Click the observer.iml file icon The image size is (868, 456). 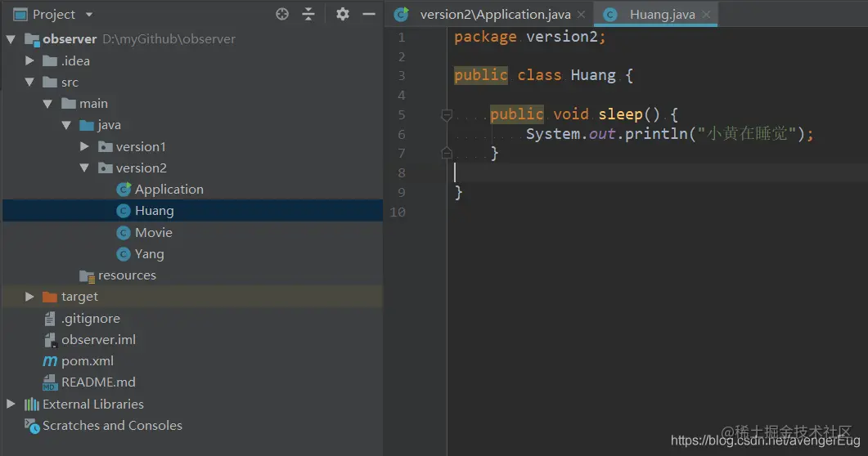click(51, 340)
